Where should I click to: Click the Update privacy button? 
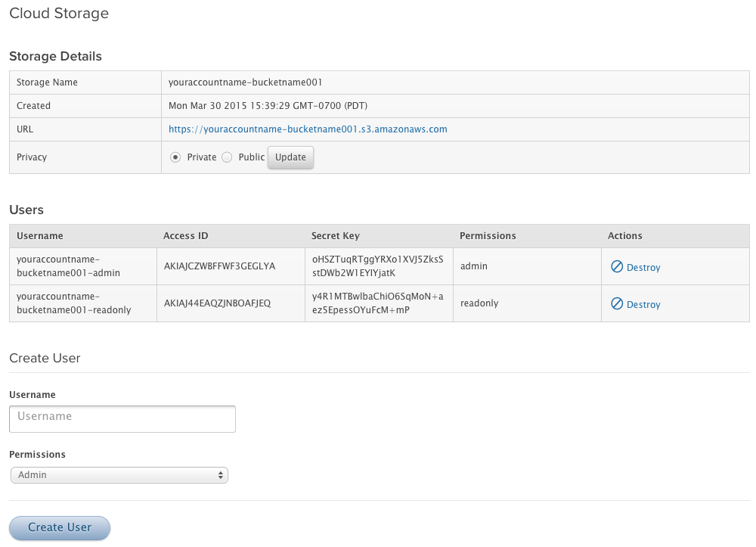[290, 157]
